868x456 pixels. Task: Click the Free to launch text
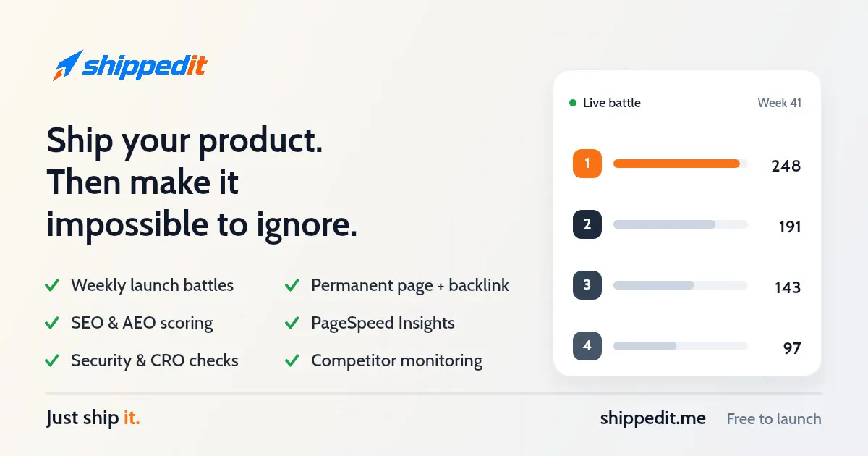774,418
